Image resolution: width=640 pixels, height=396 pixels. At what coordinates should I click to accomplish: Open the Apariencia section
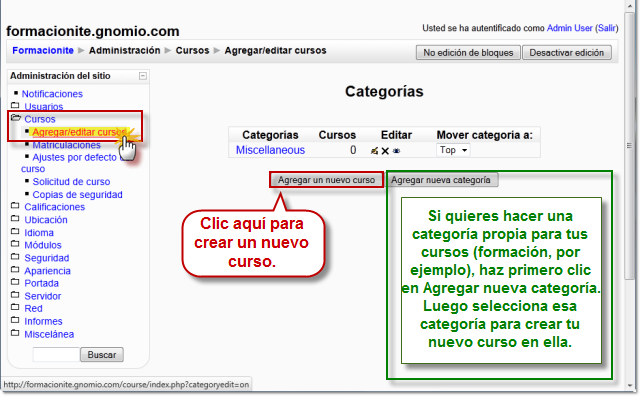click(47, 271)
